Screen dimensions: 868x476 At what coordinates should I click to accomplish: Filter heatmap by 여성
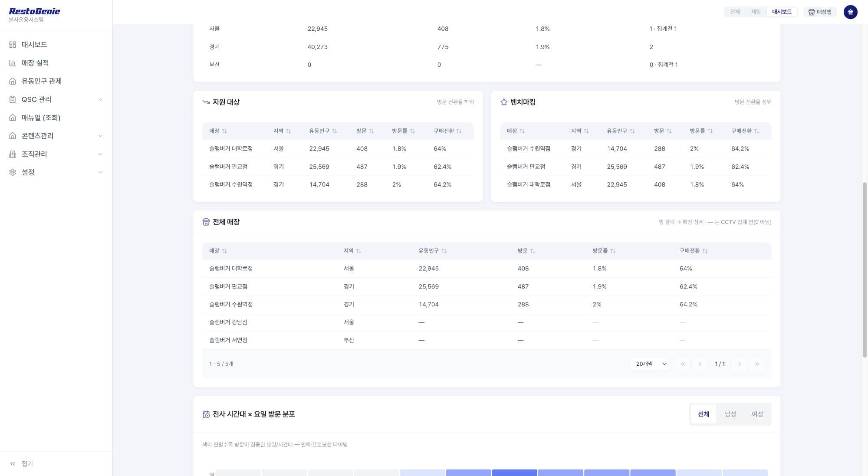pos(757,414)
